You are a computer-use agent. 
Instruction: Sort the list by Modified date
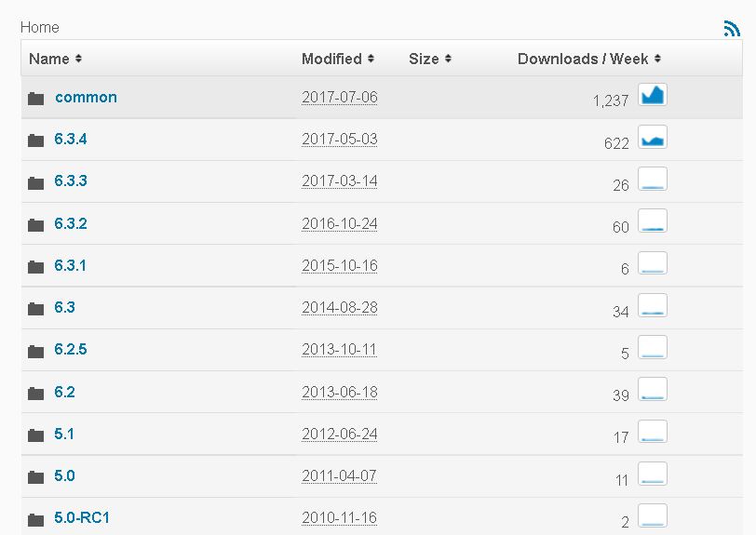pos(337,59)
